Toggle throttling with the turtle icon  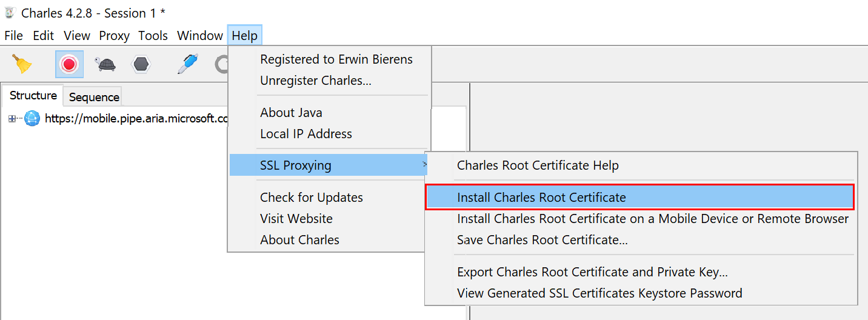click(105, 64)
